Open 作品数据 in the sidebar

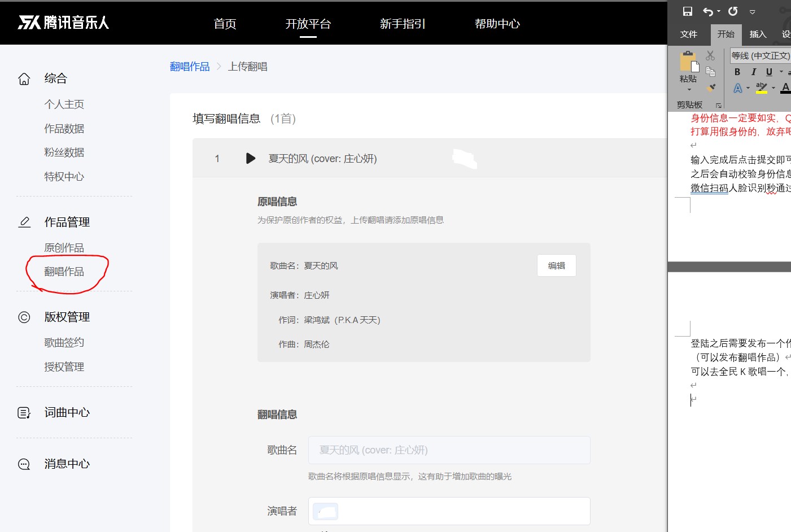pos(64,129)
